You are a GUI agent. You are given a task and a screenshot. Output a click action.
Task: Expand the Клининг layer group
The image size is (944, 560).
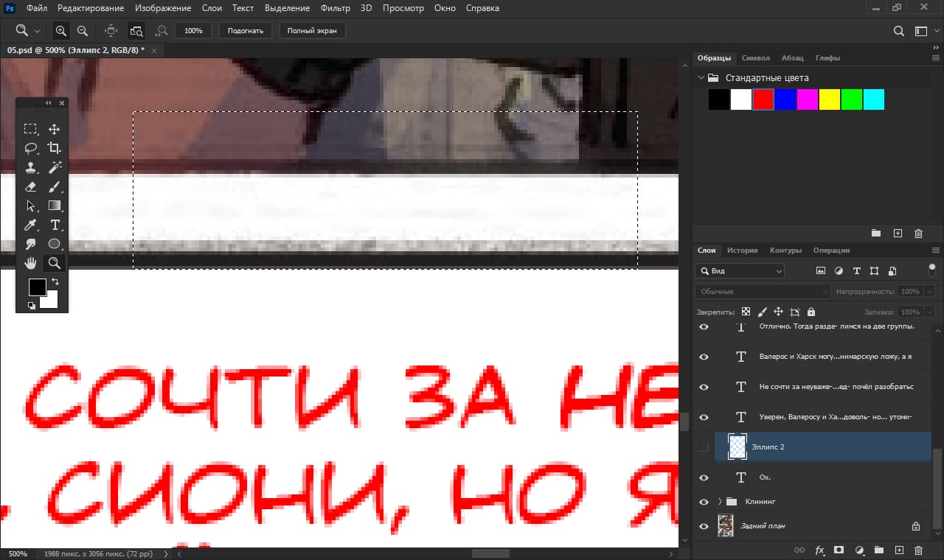coord(719,502)
